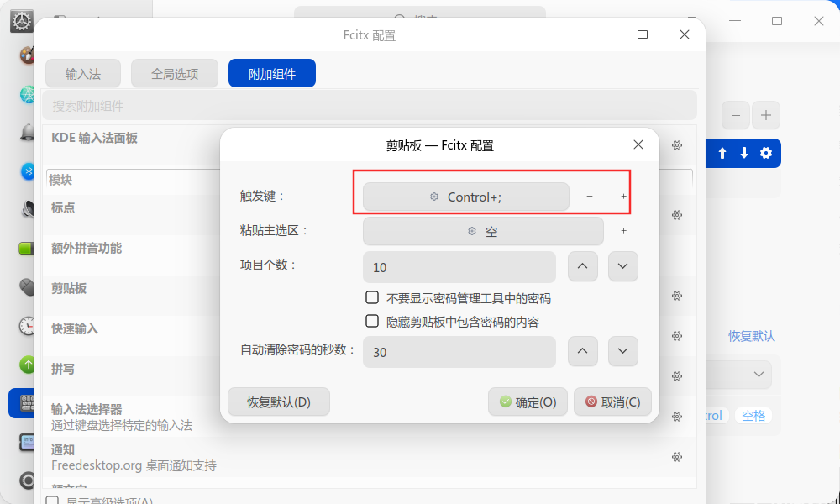Click the plus button in the background settings window

click(765, 115)
